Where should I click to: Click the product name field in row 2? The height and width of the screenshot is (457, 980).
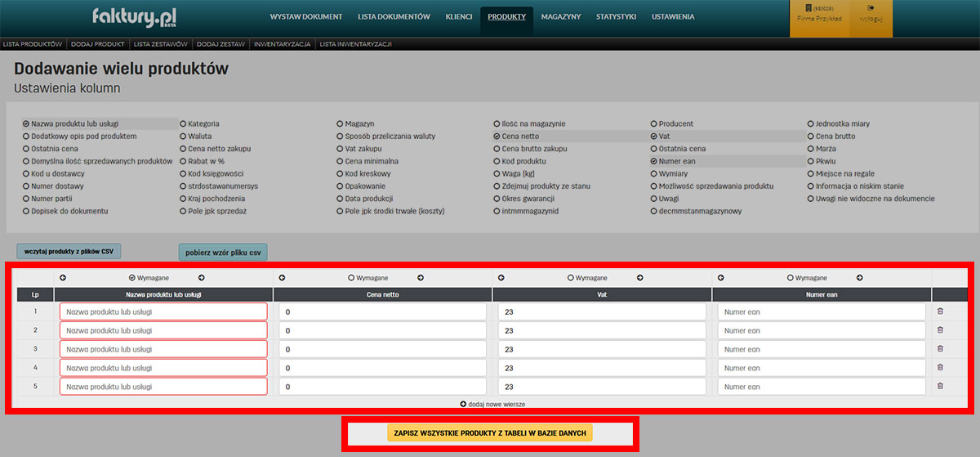pos(163,330)
